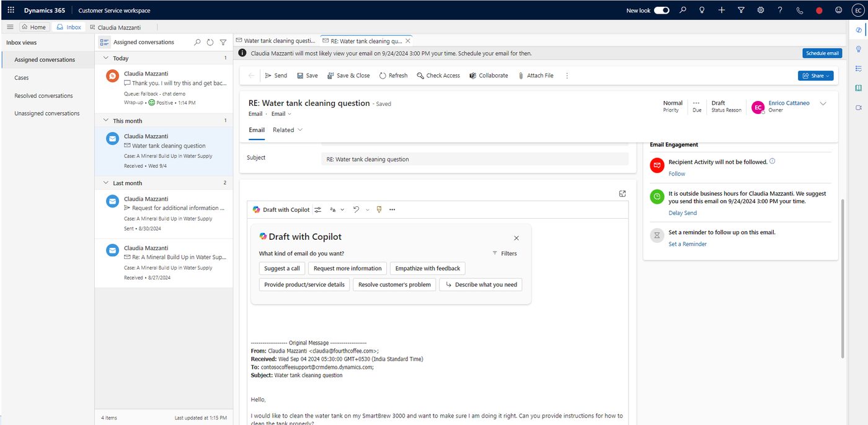Open the settings gear
This screenshot has height=425, width=868.
click(x=760, y=10)
